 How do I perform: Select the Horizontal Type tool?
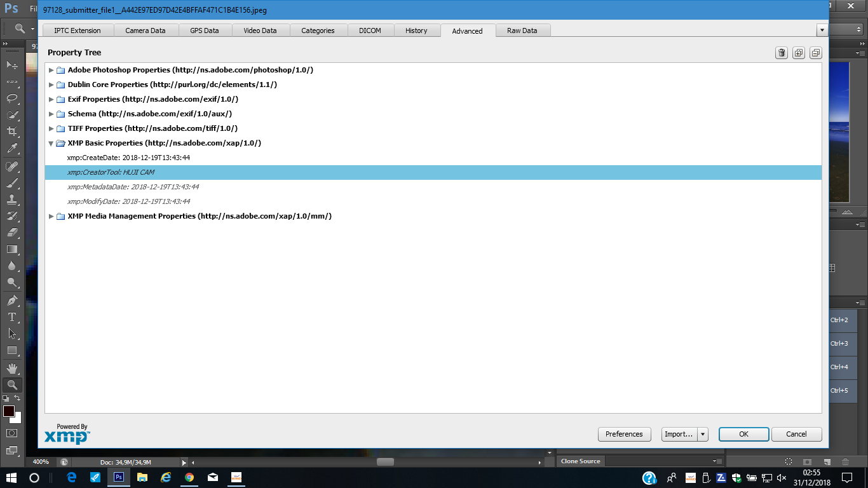tap(12, 316)
